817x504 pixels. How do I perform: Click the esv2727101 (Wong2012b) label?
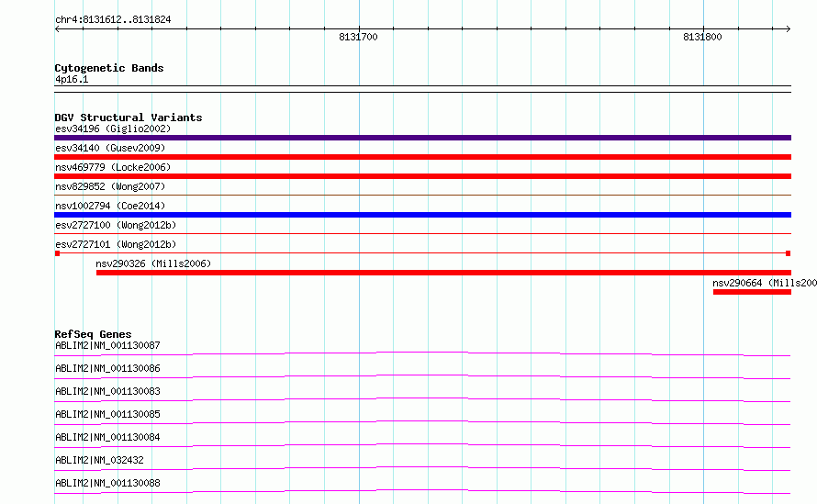[x=116, y=244]
